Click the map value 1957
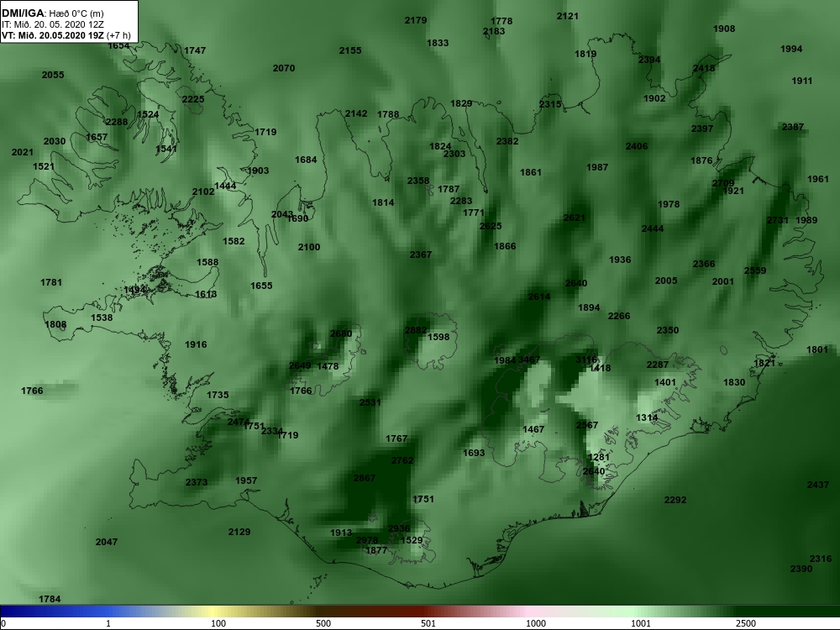 pyautogui.click(x=246, y=480)
